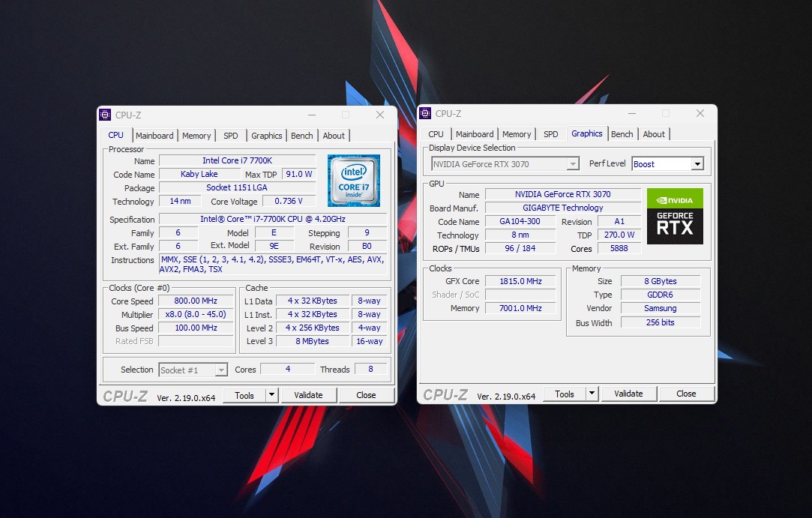Click the GPU TDP value '270.0 W'
The width and height of the screenshot is (812, 518).
coord(619,235)
